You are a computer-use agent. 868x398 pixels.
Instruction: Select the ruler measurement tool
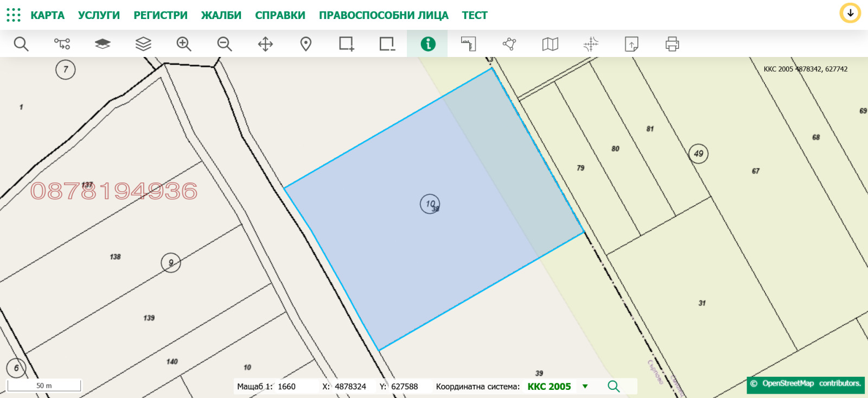click(468, 44)
